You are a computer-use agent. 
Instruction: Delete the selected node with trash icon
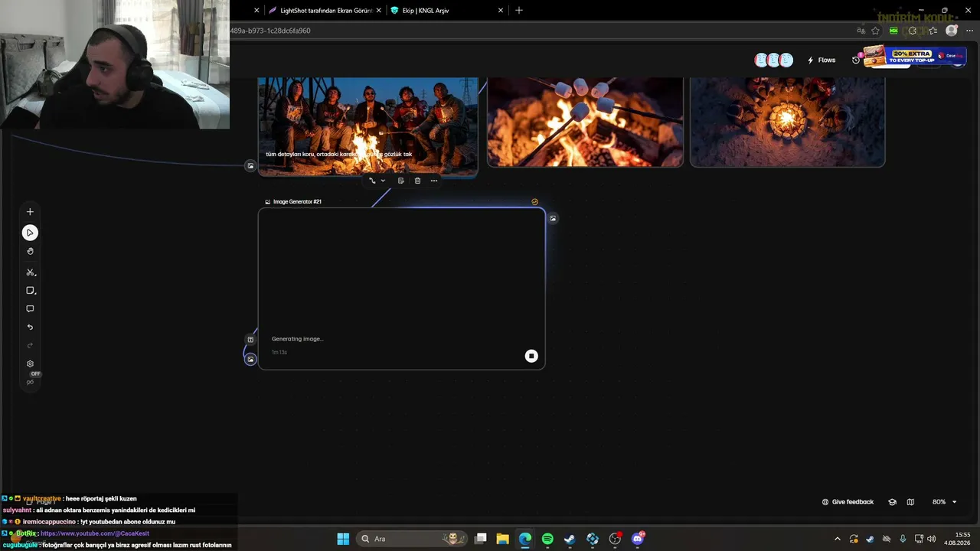(x=417, y=181)
